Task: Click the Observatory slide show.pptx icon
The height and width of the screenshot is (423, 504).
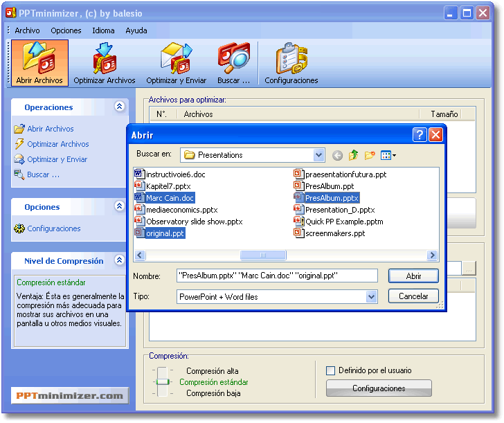Action: (139, 221)
